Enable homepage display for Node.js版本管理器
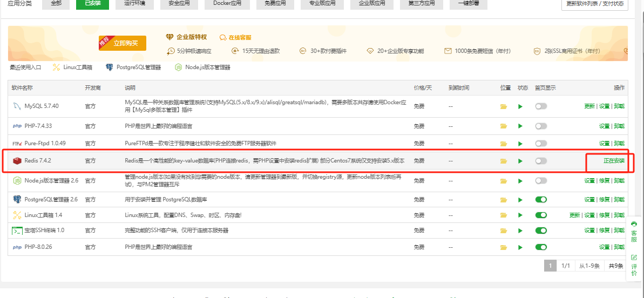The width and height of the screenshot is (644, 298). coord(541,180)
